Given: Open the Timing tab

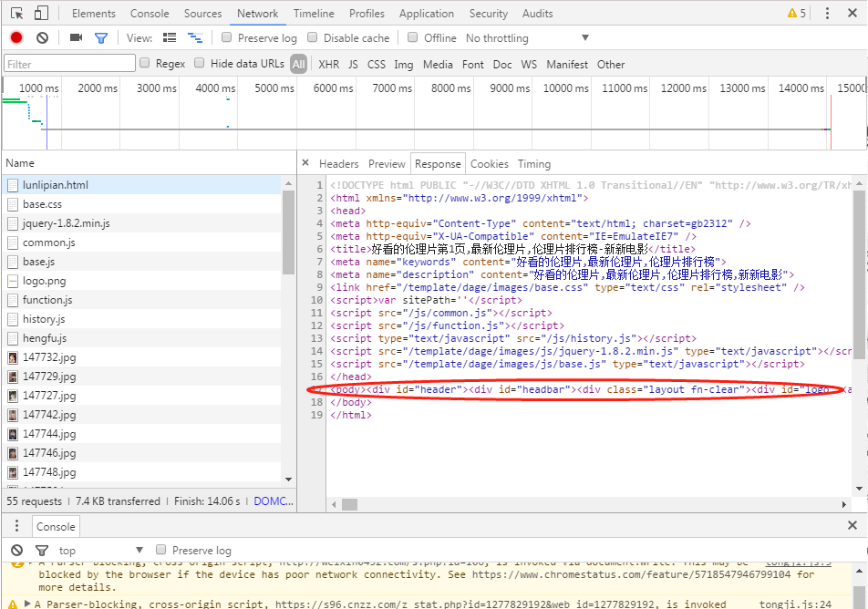Looking at the screenshot, I should click(x=534, y=164).
